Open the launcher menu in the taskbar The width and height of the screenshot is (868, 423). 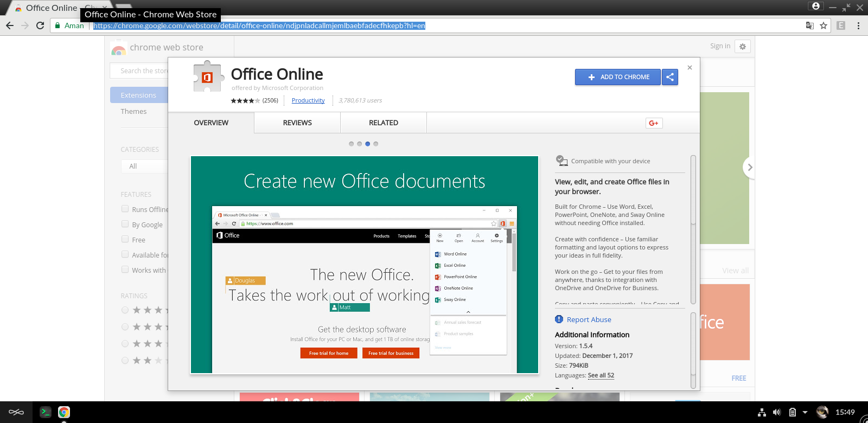16,412
